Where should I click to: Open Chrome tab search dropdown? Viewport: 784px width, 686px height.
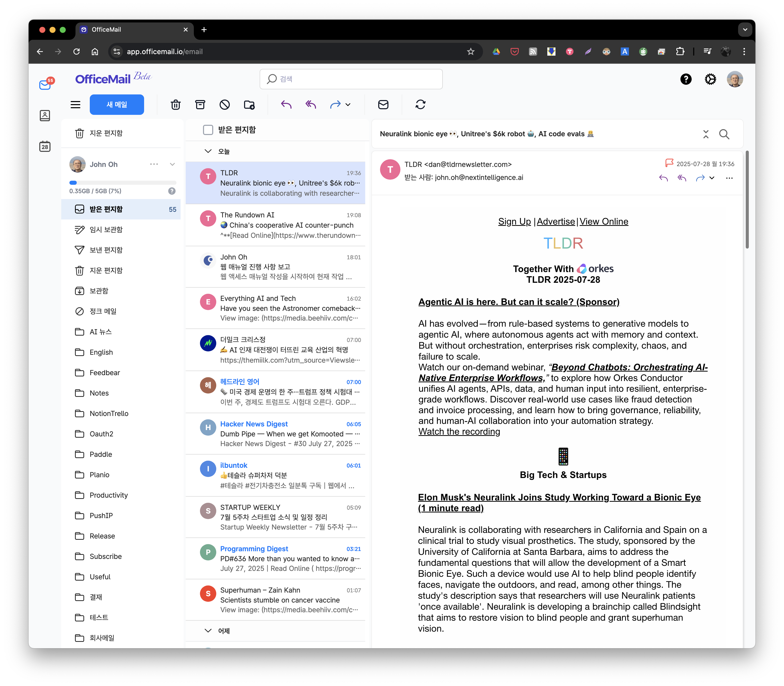pos(744,30)
